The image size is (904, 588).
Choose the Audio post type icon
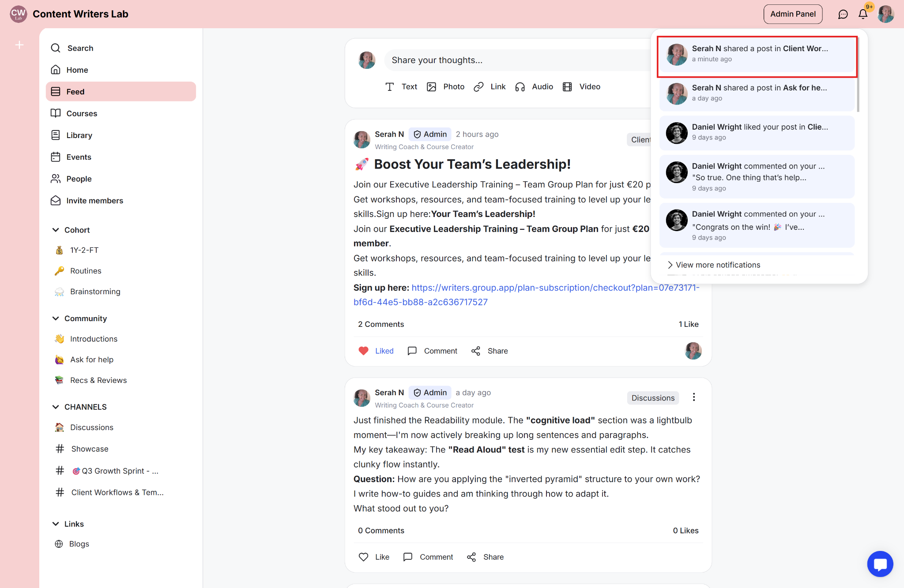click(x=520, y=87)
